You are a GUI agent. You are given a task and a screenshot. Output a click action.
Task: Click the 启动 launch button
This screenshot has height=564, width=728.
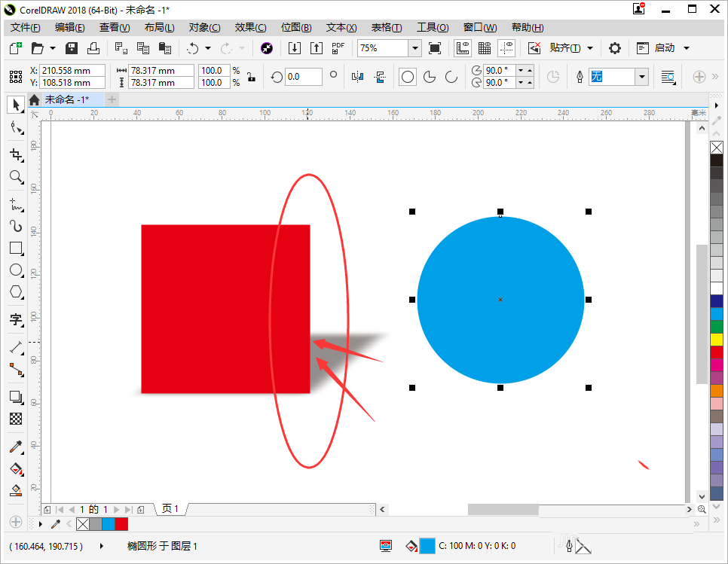pos(664,48)
